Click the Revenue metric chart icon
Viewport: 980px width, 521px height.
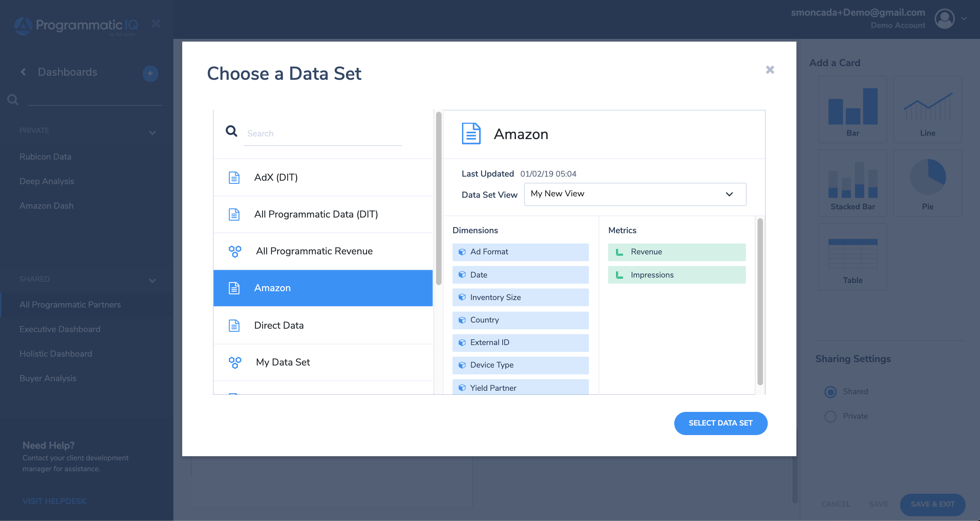(619, 252)
